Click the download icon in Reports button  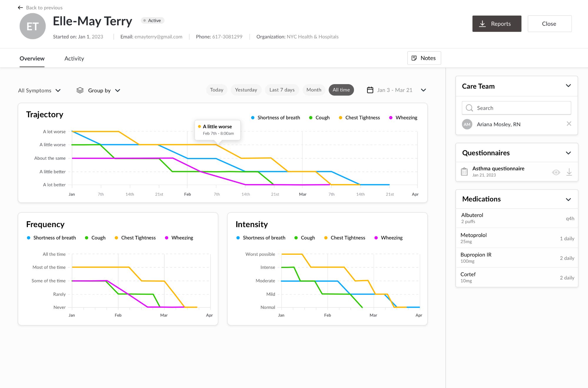482,24
